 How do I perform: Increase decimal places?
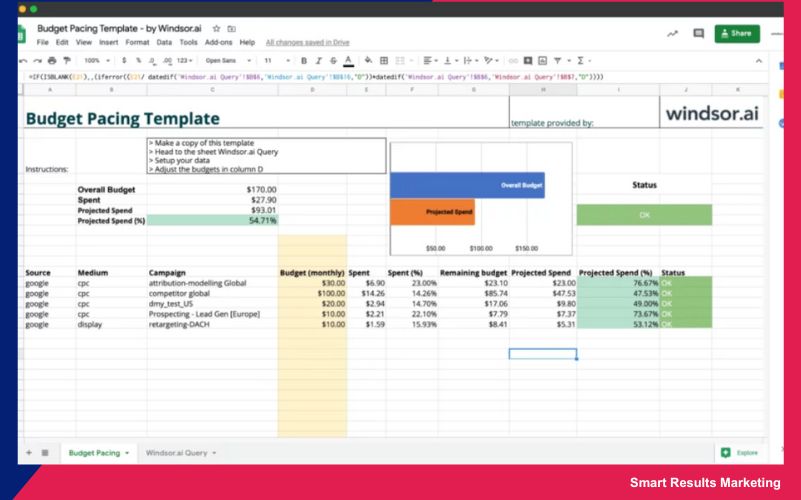coord(167,61)
